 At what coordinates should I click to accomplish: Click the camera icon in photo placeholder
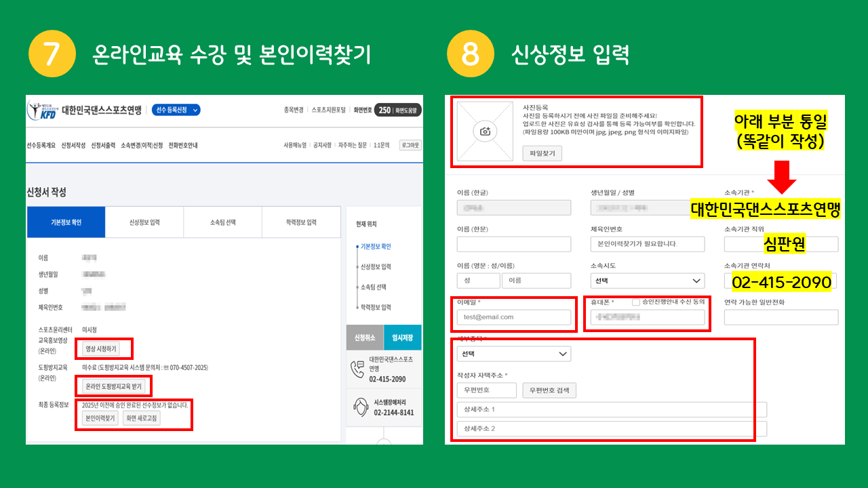click(485, 131)
